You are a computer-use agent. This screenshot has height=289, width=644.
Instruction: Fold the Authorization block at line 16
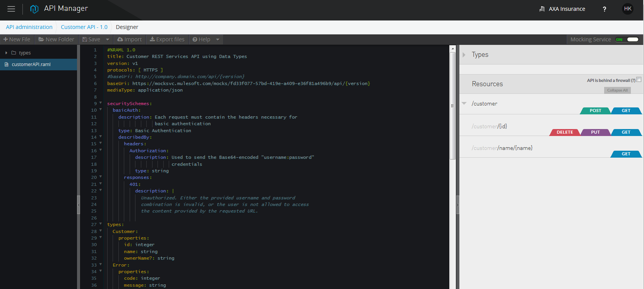(x=101, y=150)
